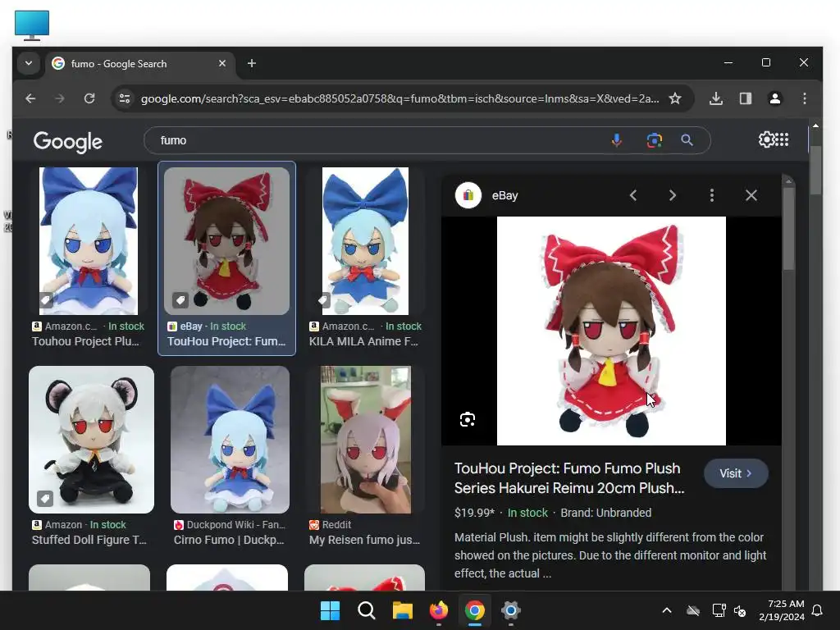Image resolution: width=840 pixels, height=630 pixels.
Task: Select Reddit Reisen fumo thumbnail
Action: click(x=365, y=440)
